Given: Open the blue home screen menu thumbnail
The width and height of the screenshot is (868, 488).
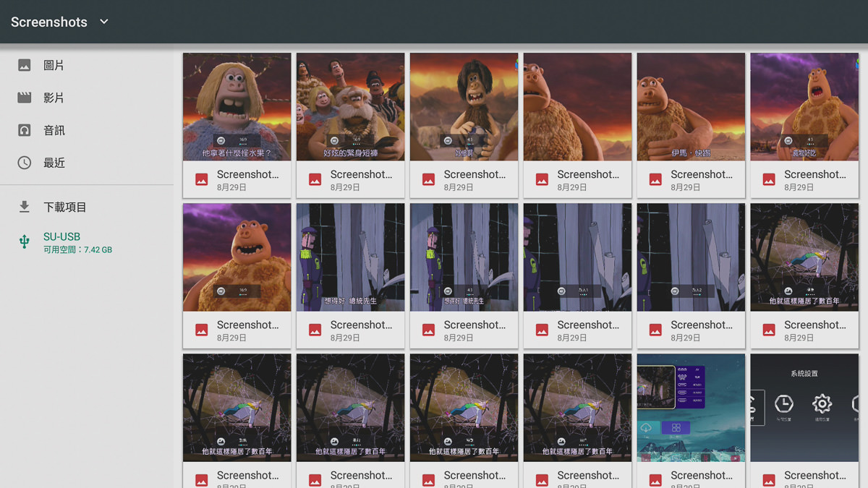Looking at the screenshot, I should (x=691, y=408).
